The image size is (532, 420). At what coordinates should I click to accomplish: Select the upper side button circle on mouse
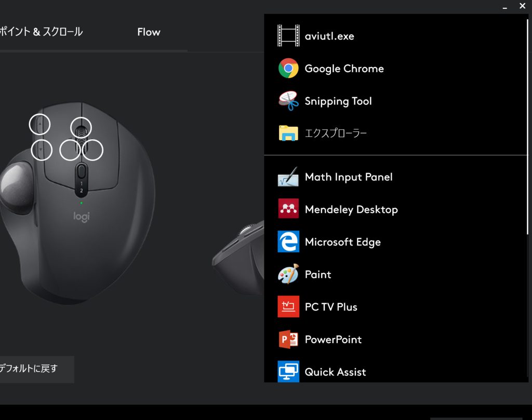coord(39,125)
